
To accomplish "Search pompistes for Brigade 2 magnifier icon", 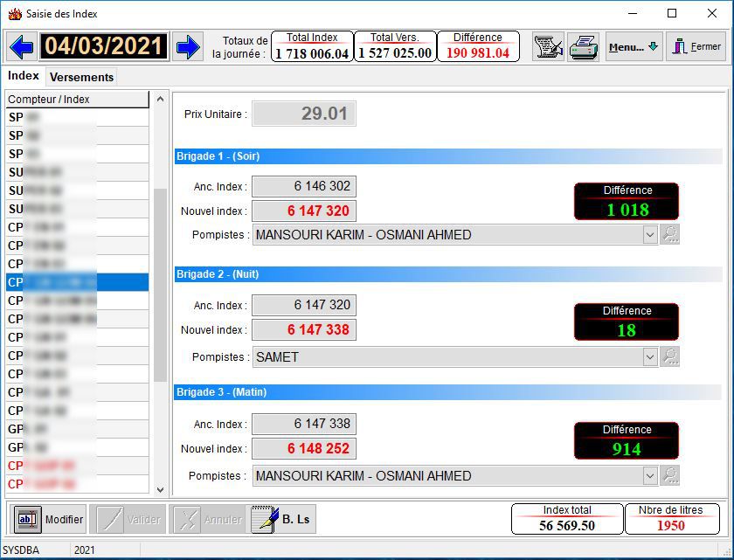I will tap(670, 356).
